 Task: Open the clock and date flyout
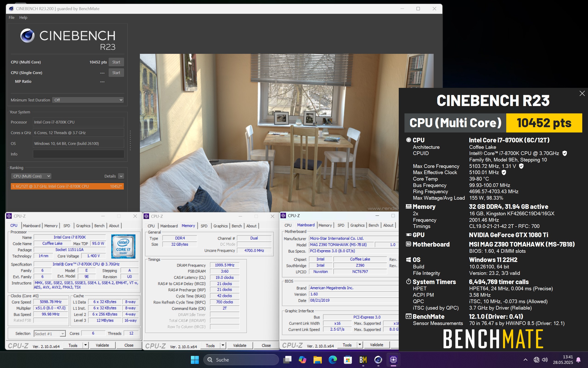(563, 359)
